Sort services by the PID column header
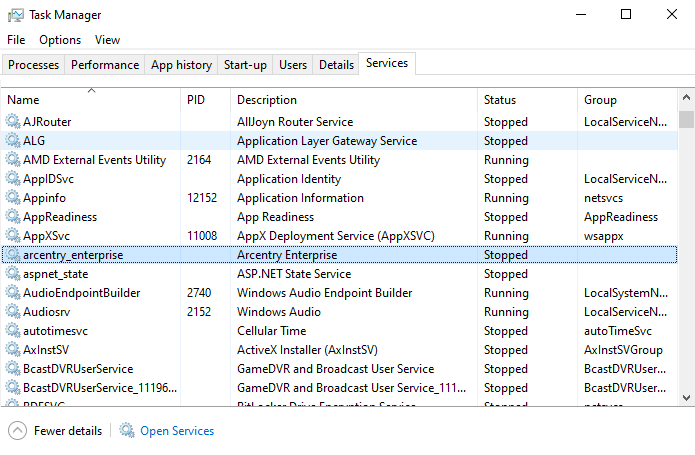This screenshot has width=695, height=455. pyautogui.click(x=206, y=99)
